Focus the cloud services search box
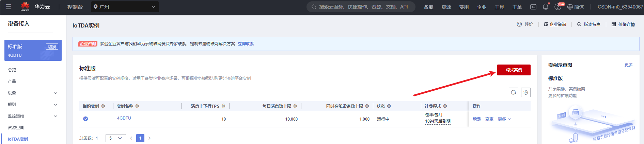 click(361, 7)
